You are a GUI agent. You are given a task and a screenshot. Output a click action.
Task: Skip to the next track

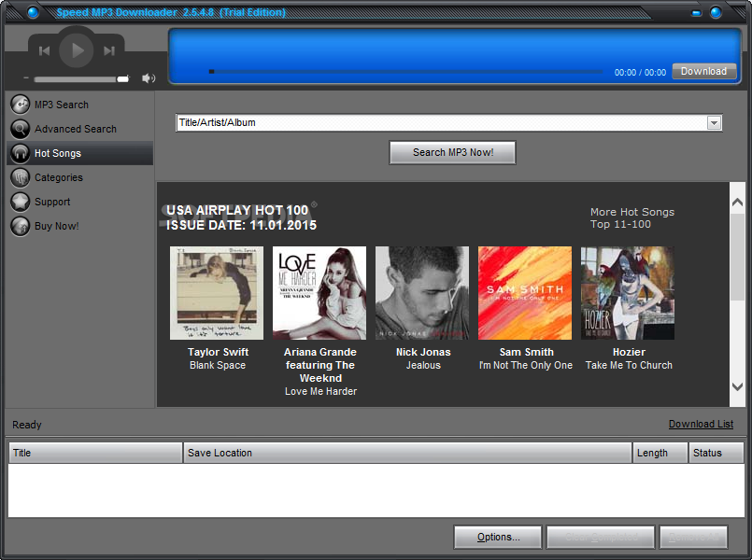coord(109,50)
